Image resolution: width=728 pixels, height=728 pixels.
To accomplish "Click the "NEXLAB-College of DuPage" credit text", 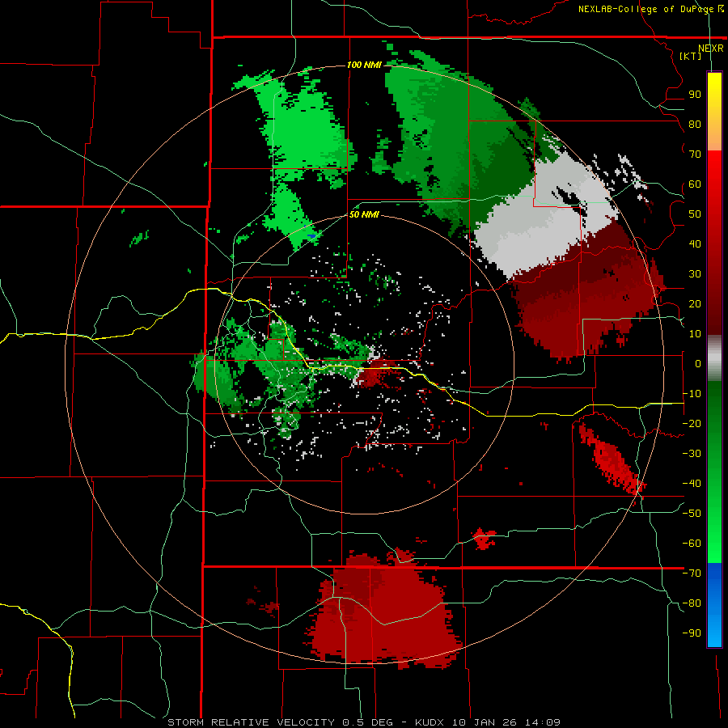I will point(647,9).
